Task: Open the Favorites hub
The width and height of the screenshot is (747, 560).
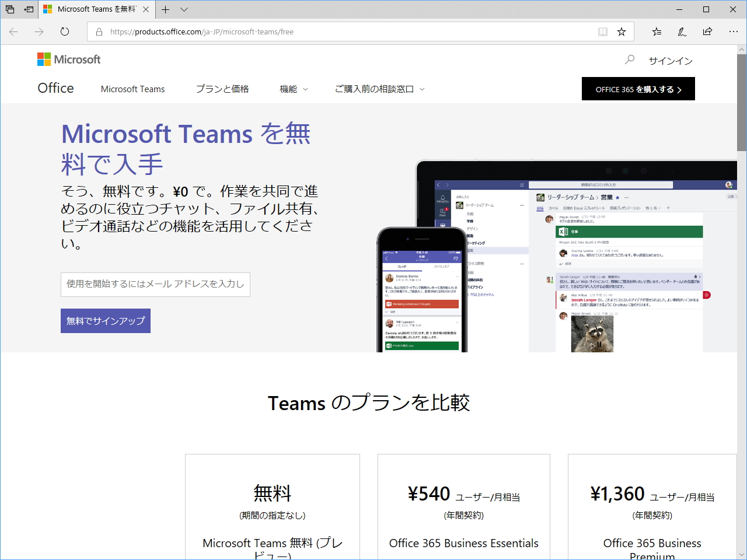Action: click(657, 32)
